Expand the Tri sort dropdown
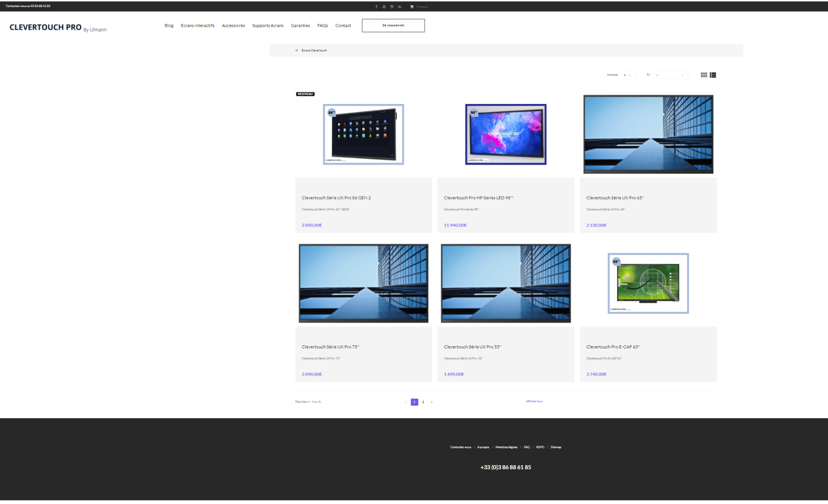 pos(671,75)
